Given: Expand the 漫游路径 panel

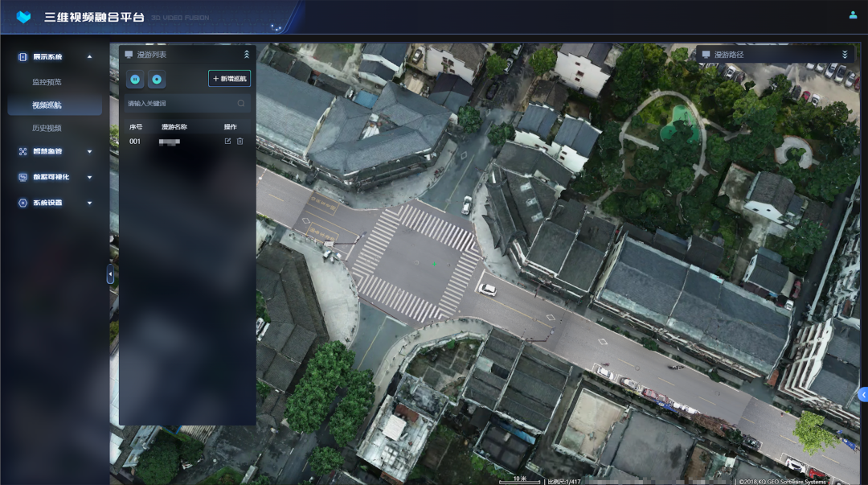Looking at the screenshot, I should click(x=845, y=55).
